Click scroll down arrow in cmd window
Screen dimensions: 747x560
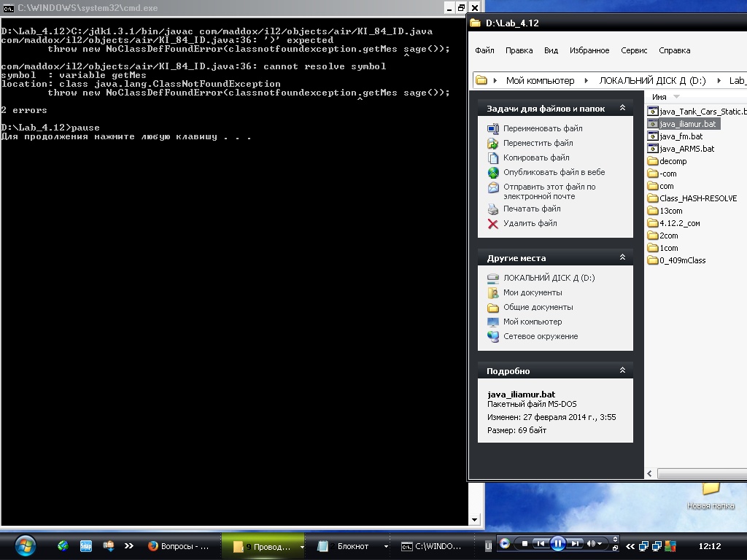click(x=474, y=520)
